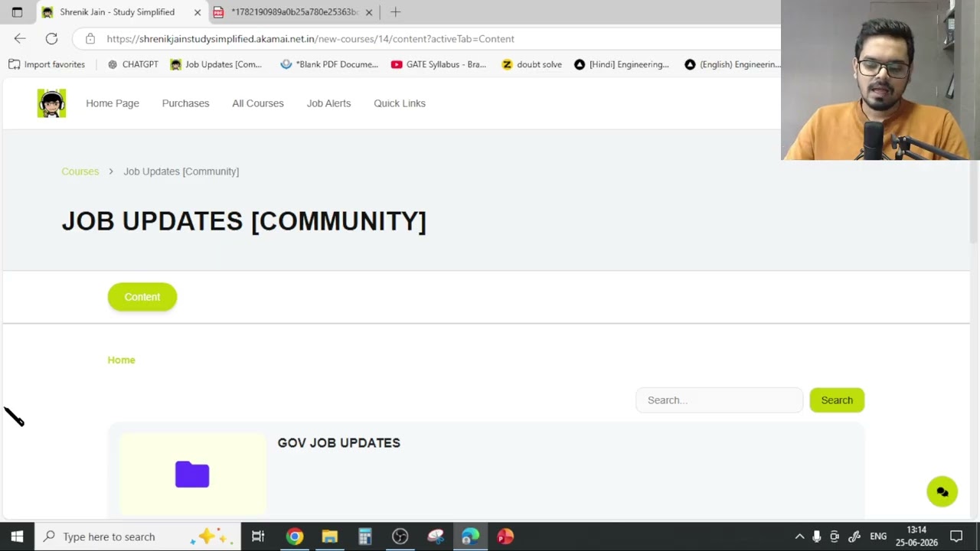Screen dimensions: 980x551
Task: Switch to the PDF document tab
Action: click(293, 12)
